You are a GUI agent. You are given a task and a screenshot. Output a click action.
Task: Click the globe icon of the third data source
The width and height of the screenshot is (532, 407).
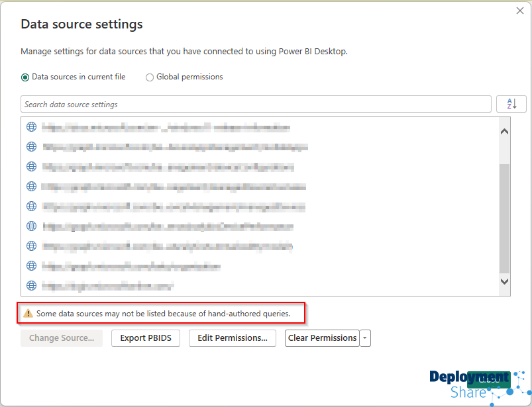pos(31,167)
